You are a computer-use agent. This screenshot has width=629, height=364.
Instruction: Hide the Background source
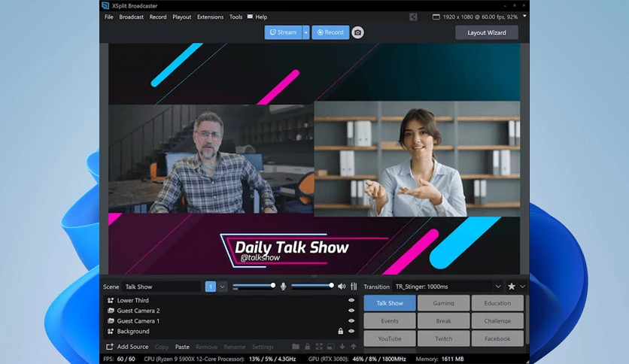tap(351, 331)
